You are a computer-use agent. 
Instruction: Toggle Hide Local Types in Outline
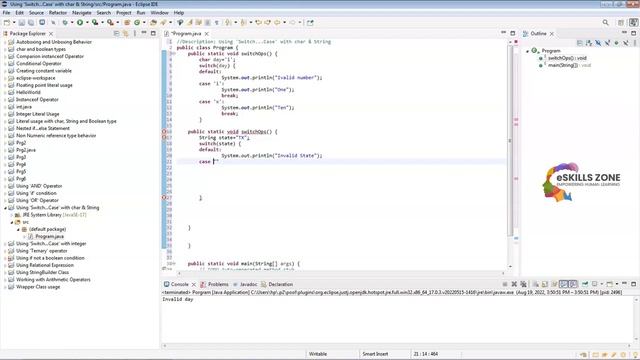[x=625, y=43]
